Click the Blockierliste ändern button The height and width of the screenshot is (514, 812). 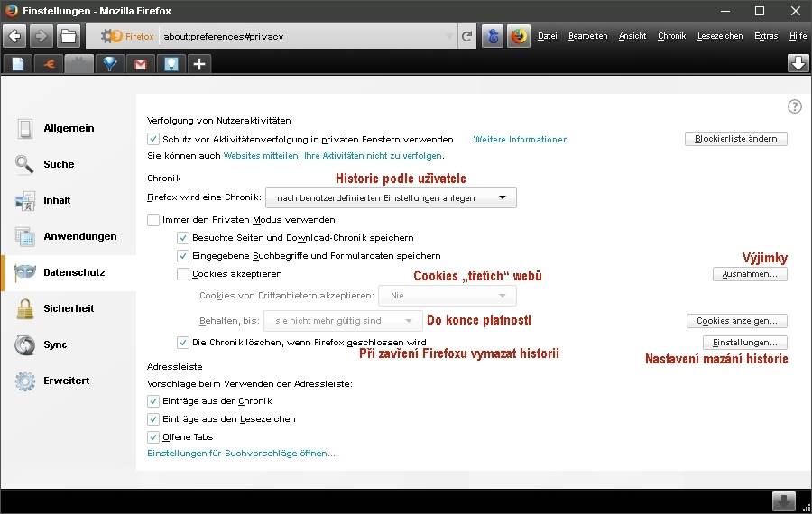pos(736,139)
